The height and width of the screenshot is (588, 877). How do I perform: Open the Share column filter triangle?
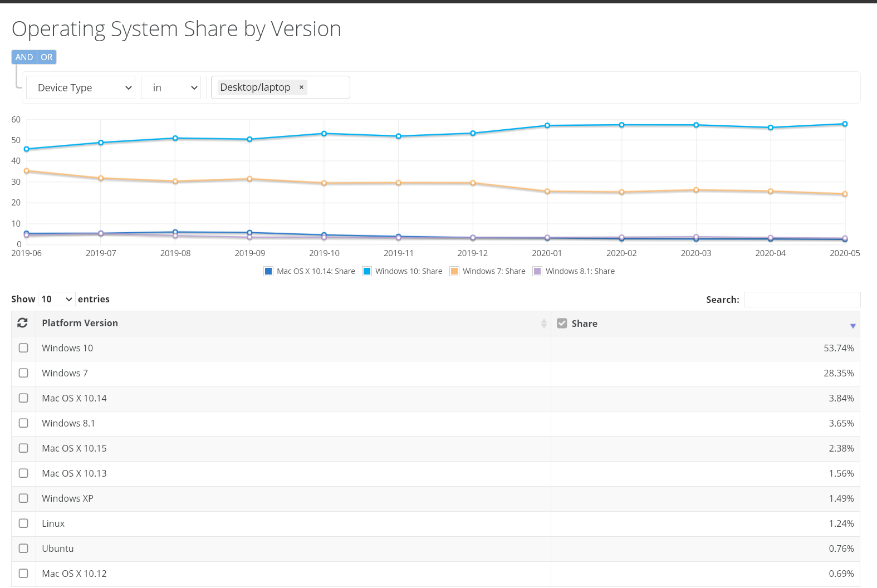click(x=852, y=325)
